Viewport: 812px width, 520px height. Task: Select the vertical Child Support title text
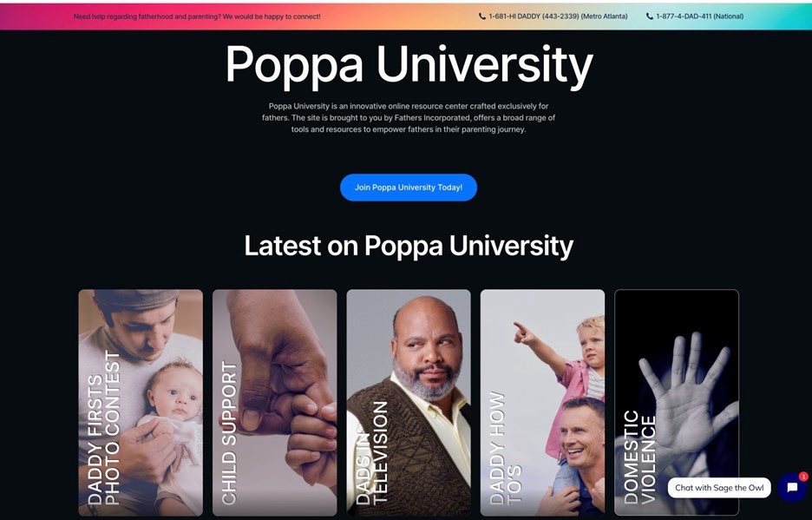[x=229, y=433]
